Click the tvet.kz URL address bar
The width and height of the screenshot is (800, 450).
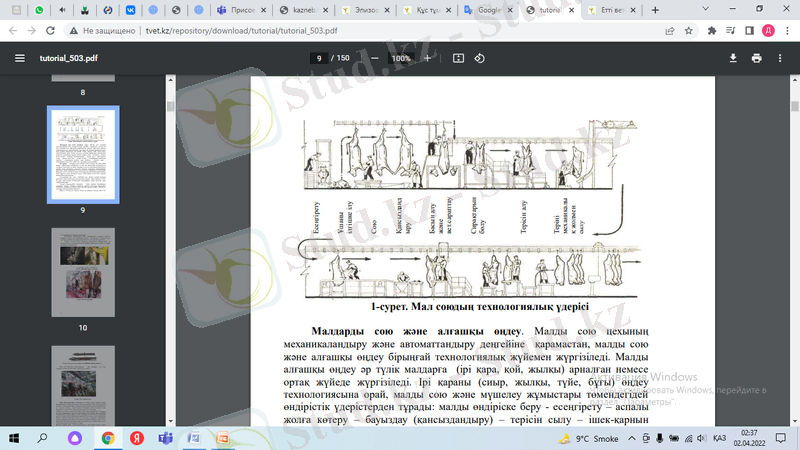[241, 31]
